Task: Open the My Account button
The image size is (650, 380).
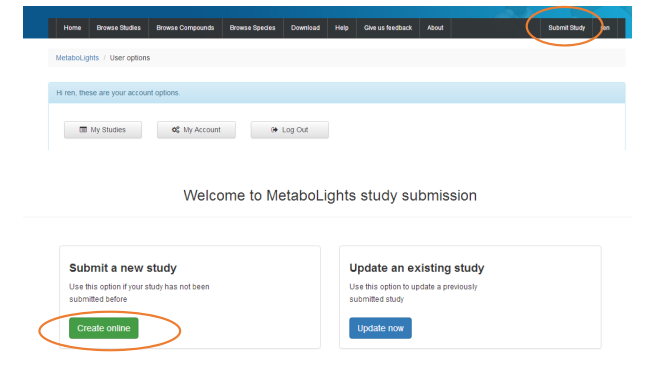Action: click(x=196, y=130)
